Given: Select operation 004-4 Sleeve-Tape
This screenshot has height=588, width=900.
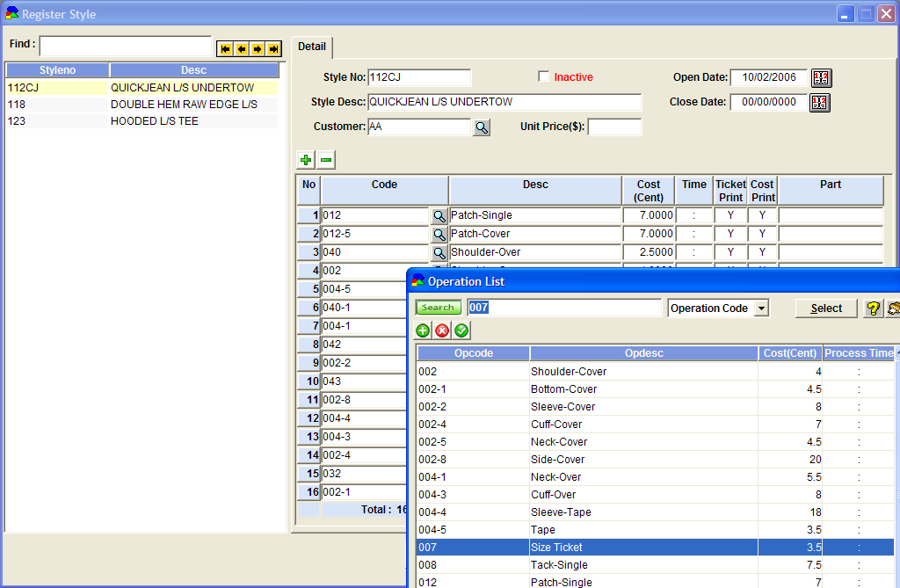Looking at the screenshot, I should pos(655,512).
